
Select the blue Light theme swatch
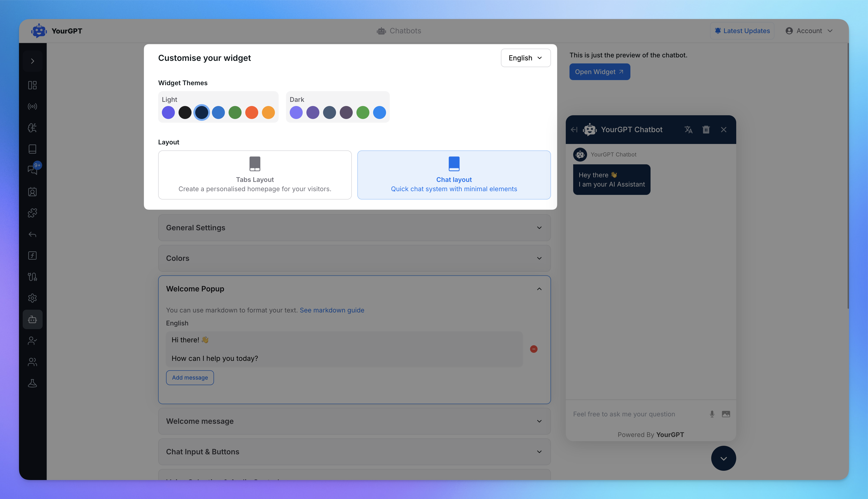(218, 112)
